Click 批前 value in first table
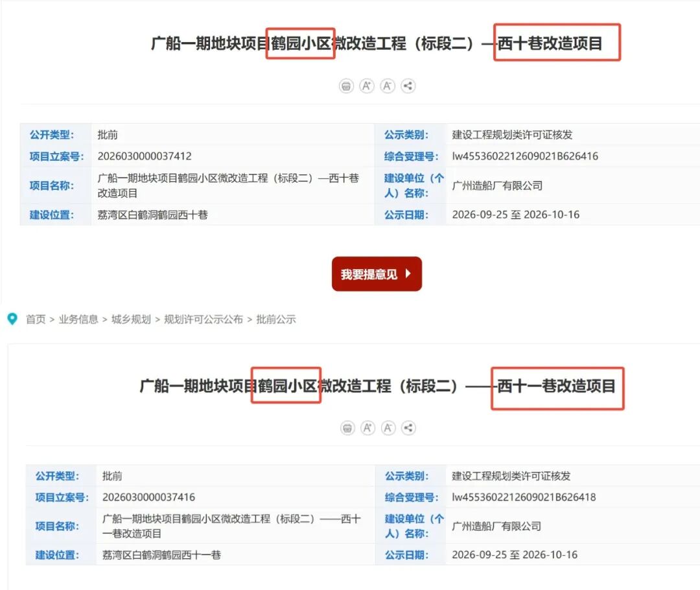 coord(108,135)
